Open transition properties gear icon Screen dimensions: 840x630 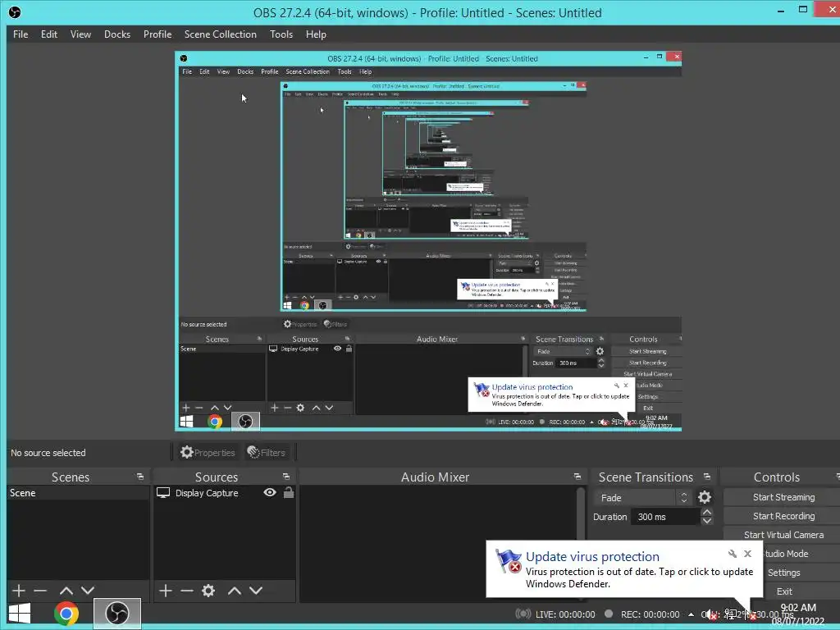tap(705, 498)
